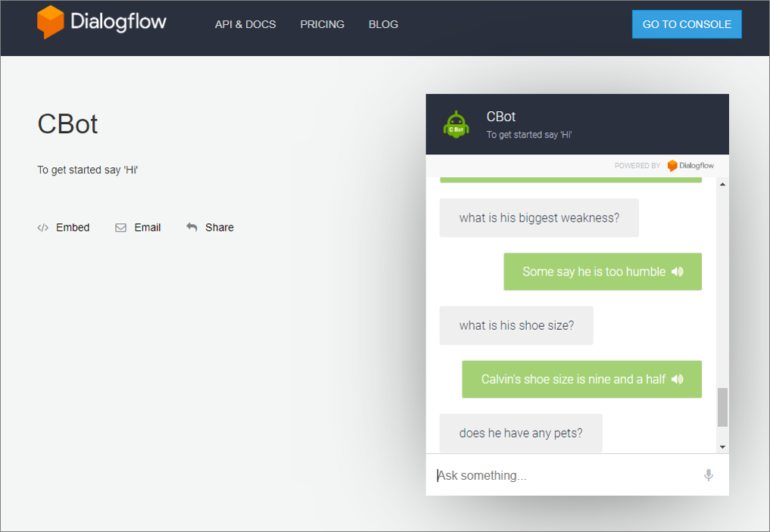Select message 'what is his biggest weakness?'
Viewport: 770px width, 532px height.
click(539, 218)
